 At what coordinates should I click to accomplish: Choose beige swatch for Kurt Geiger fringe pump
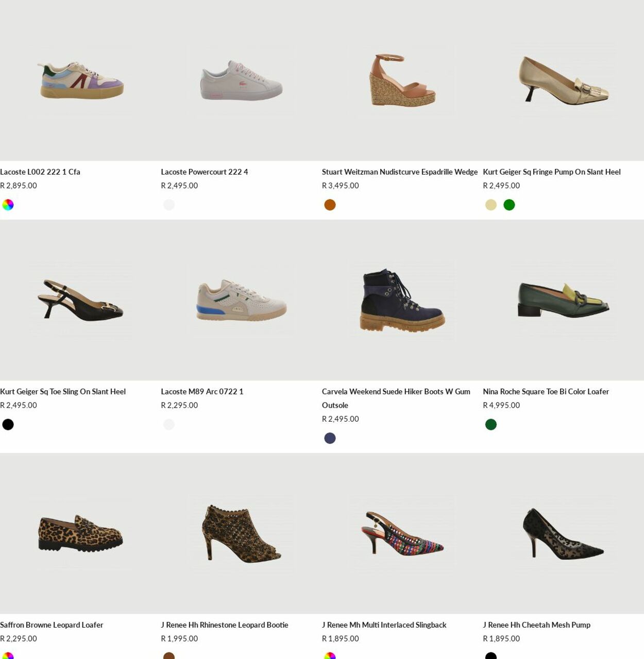pos(491,205)
